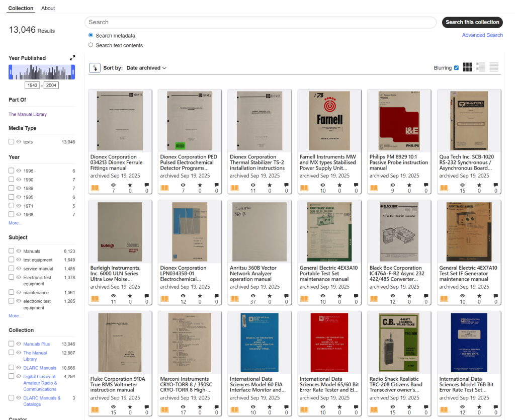515x420 pixels.
Task: Open Farnell Instruments MW cover thumbnail
Action: pos(329,121)
